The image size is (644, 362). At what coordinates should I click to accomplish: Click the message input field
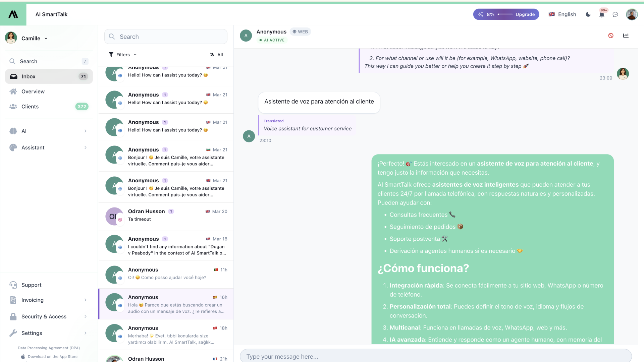[436, 356]
